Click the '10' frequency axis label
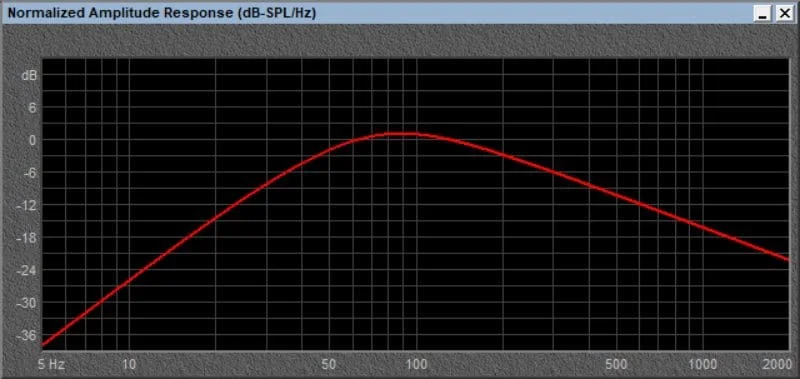800x379 pixels. (x=130, y=365)
